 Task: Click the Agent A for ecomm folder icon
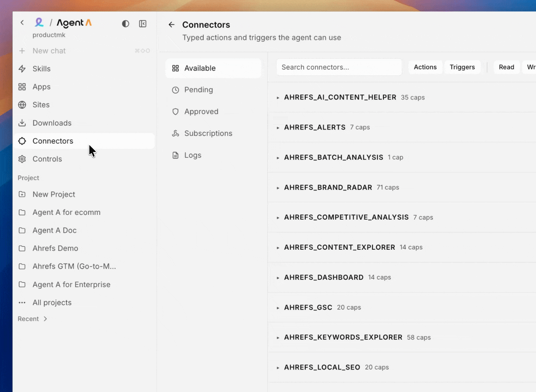pyautogui.click(x=22, y=212)
